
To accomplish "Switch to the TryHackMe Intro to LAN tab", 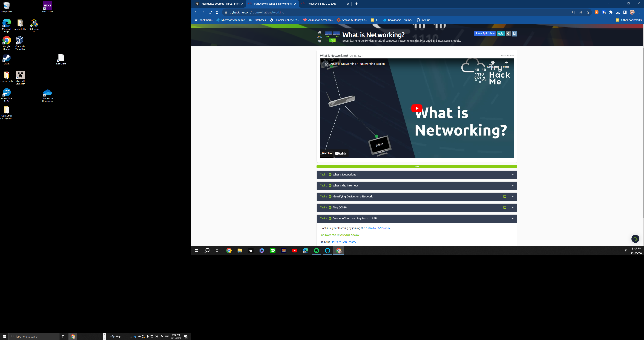I will [323, 4].
